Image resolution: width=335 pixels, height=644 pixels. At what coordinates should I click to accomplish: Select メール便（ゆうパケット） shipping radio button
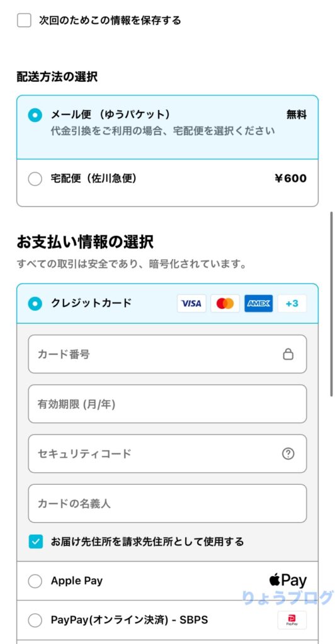(x=35, y=115)
